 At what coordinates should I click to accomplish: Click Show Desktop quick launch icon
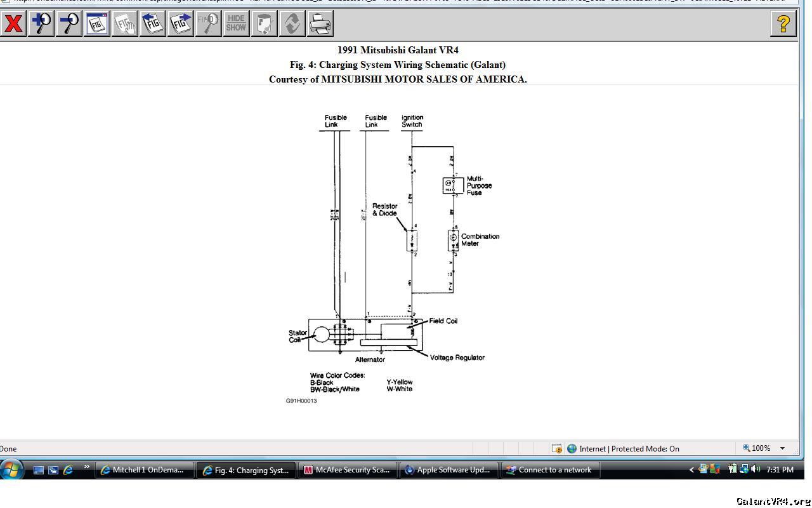39,470
